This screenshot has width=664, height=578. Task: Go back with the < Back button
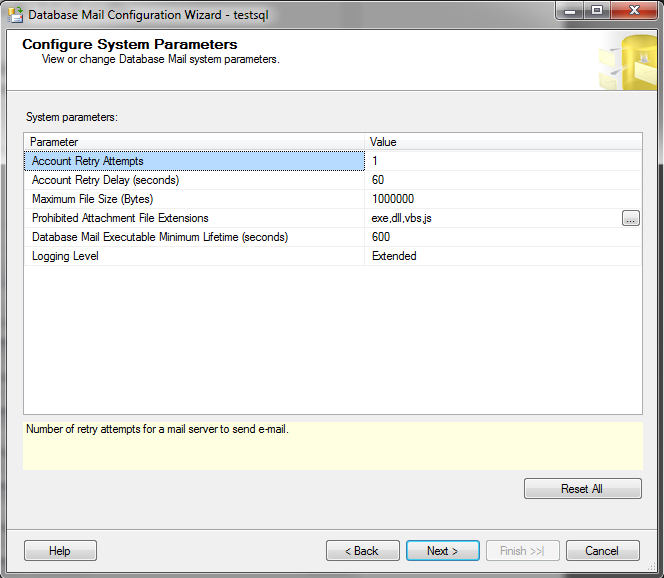(362, 550)
